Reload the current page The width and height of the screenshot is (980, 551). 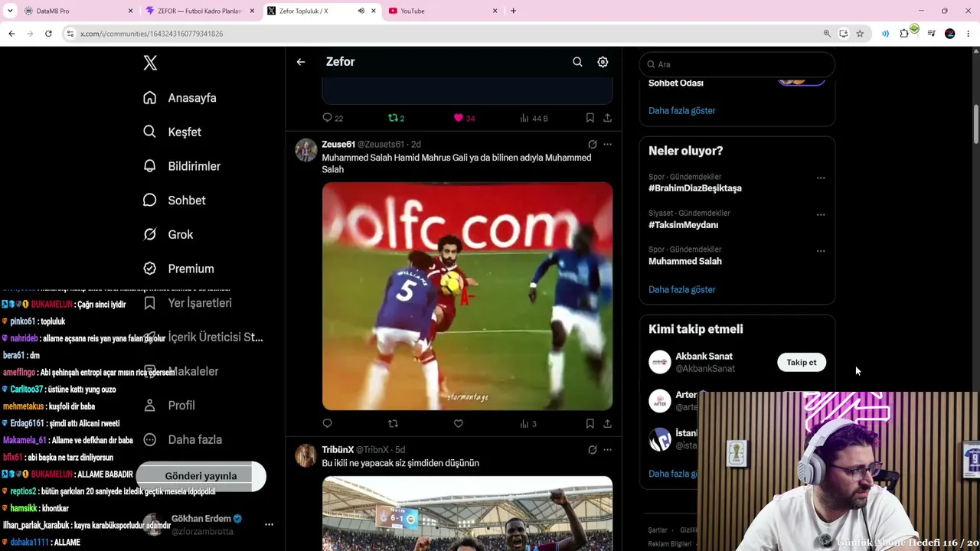pyautogui.click(x=48, y=34)
